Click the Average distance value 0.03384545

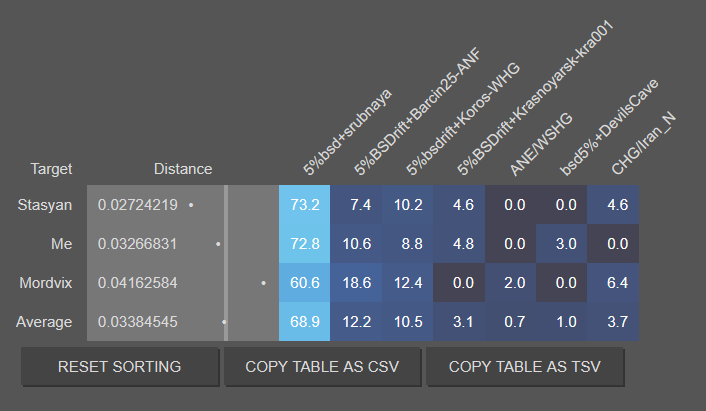point(137,322)
